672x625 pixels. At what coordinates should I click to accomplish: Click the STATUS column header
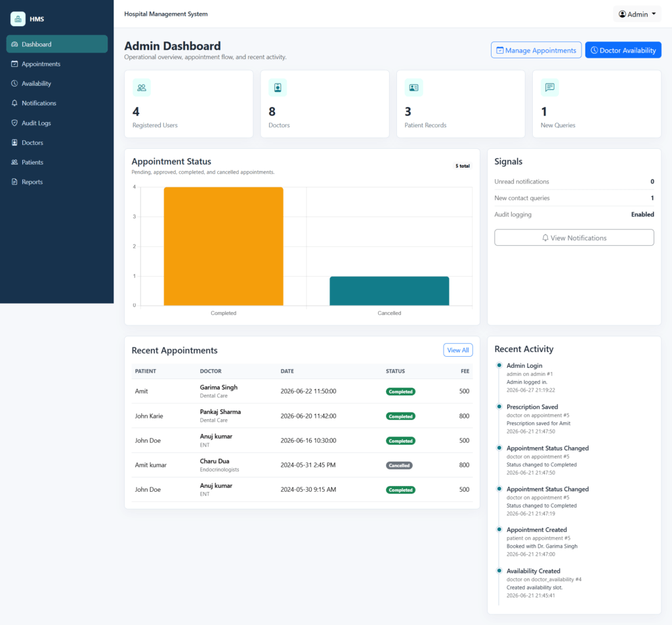click(395, 371)
